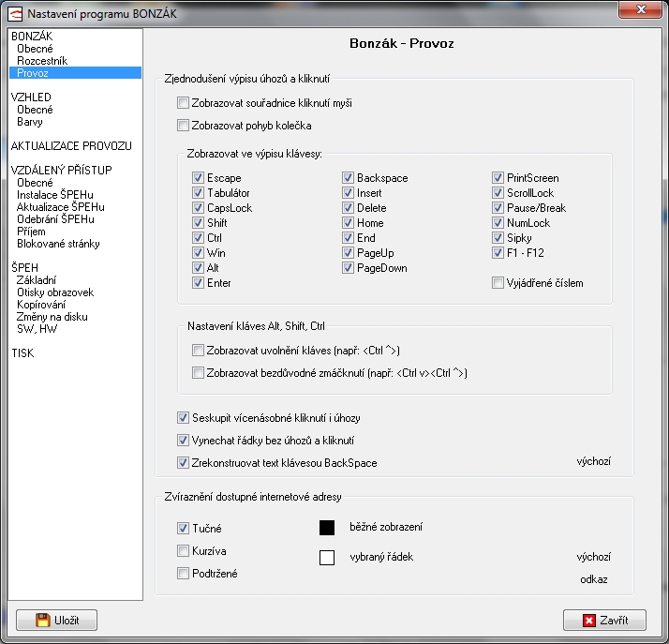Uncheck the PrintScreen key checkbox
Viewport: 669px width, 644px height.
tap(498, 177)
